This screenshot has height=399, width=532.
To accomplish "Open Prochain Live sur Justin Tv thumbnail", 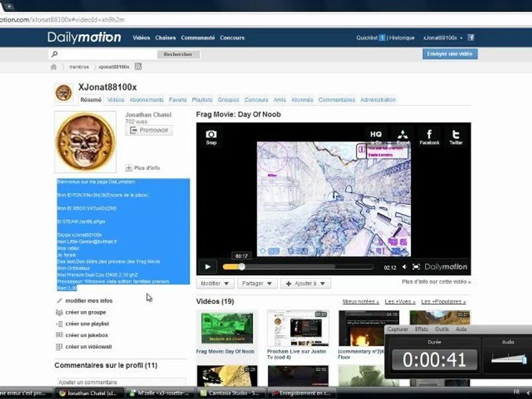I will [x=298, y=328].
